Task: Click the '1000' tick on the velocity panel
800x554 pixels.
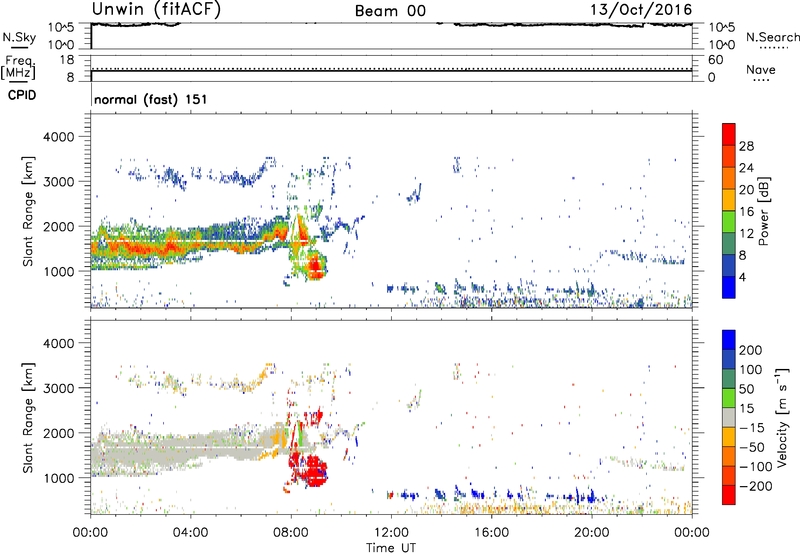Action: (58, 478)
